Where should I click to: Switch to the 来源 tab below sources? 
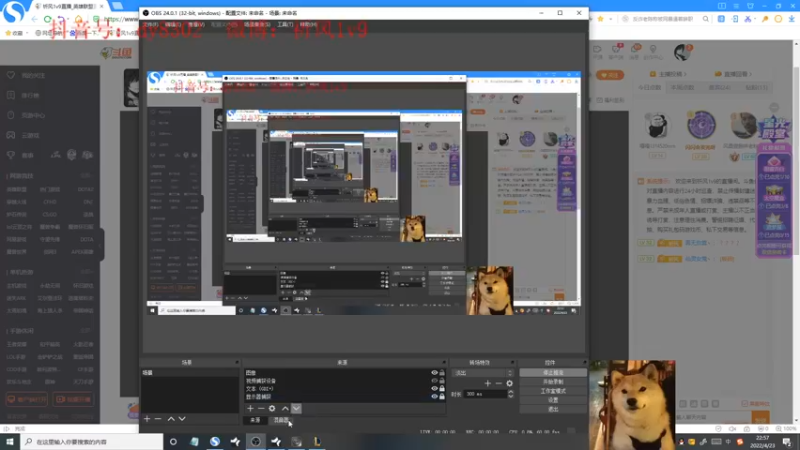pos(256,420)
